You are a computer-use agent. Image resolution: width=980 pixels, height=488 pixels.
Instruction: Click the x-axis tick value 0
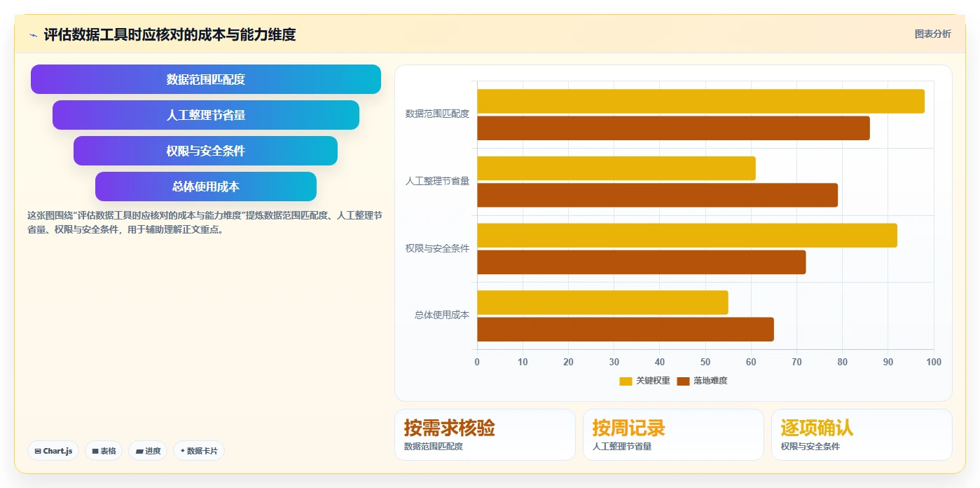(477, 362)
